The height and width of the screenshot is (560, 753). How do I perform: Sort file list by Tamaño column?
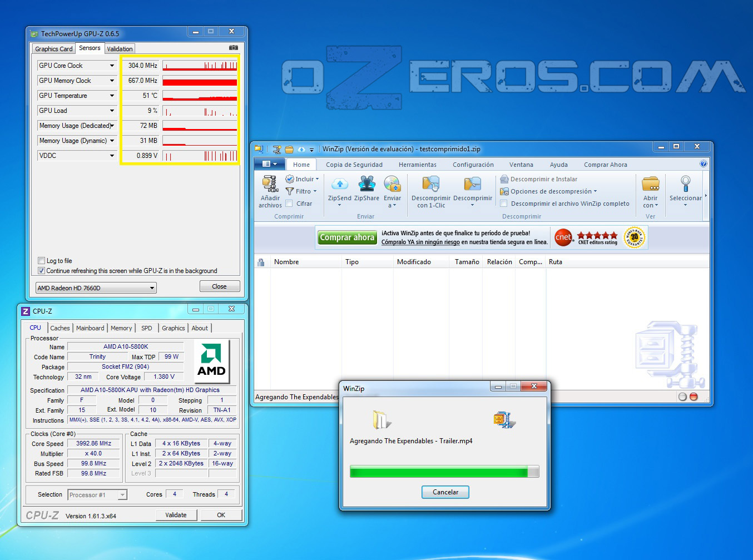[467, 262]
